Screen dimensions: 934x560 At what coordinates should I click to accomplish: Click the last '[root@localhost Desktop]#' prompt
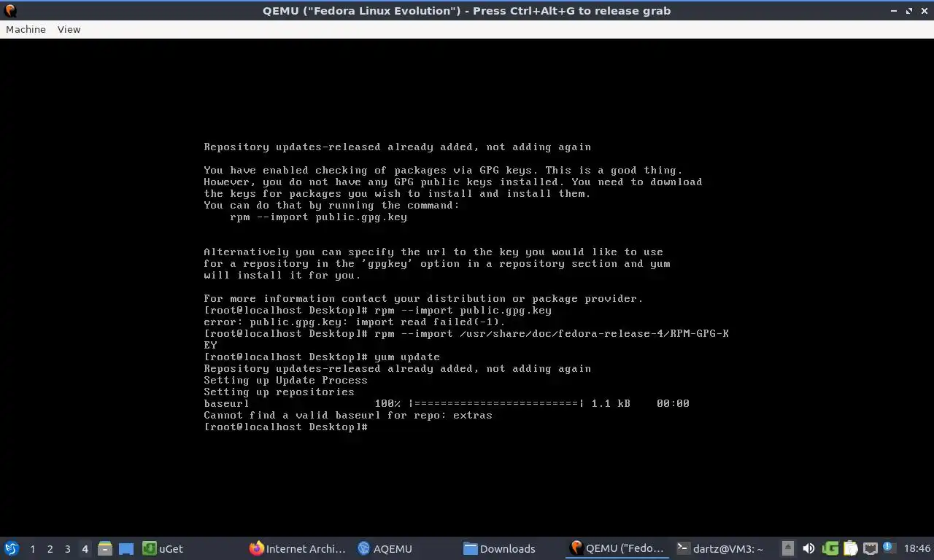pyautogui.click(x=286, y=427)
